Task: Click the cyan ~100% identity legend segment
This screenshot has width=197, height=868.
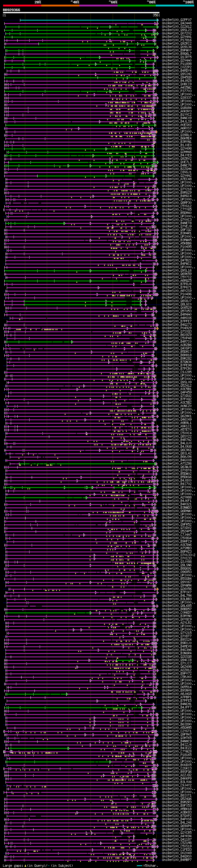Action: (175, 6)
